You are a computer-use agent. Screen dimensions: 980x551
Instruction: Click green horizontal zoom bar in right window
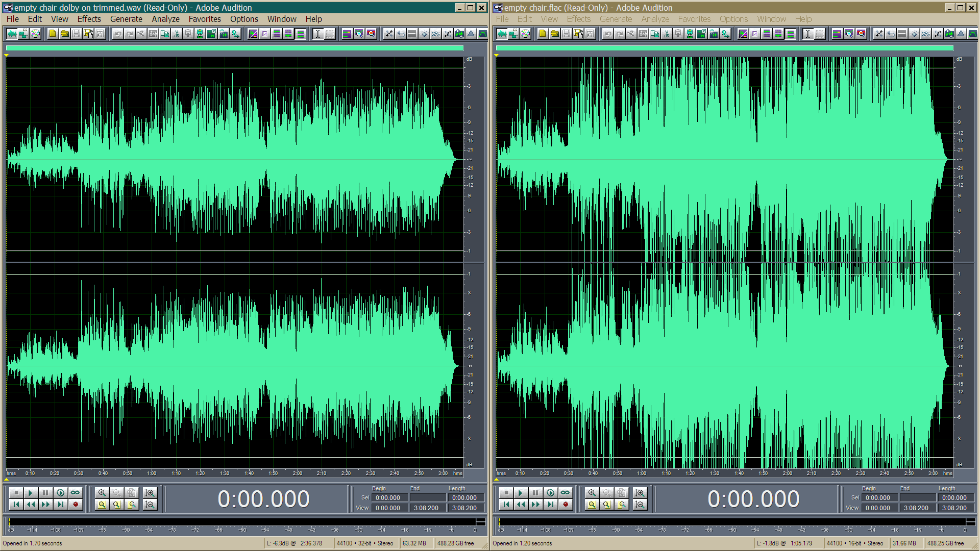click(725, 48)
